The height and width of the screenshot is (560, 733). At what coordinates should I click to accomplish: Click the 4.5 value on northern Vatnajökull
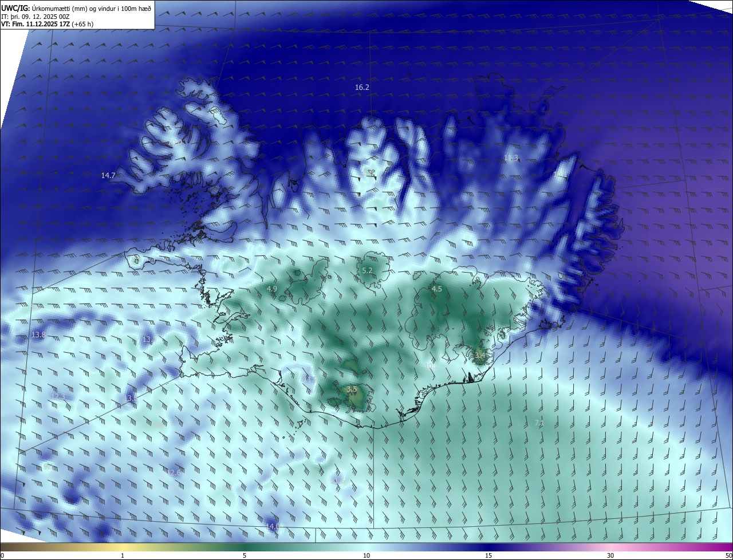436,289
